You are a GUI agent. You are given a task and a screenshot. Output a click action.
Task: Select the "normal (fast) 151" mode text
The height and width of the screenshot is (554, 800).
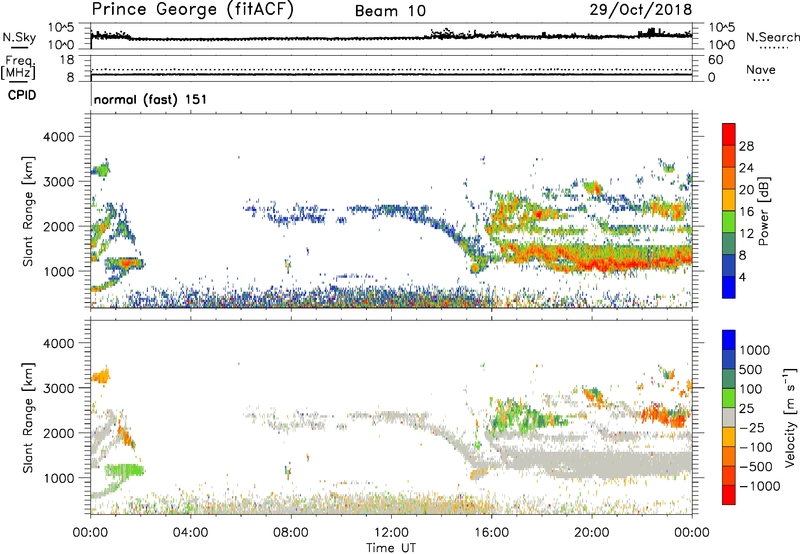coord(151,99)
